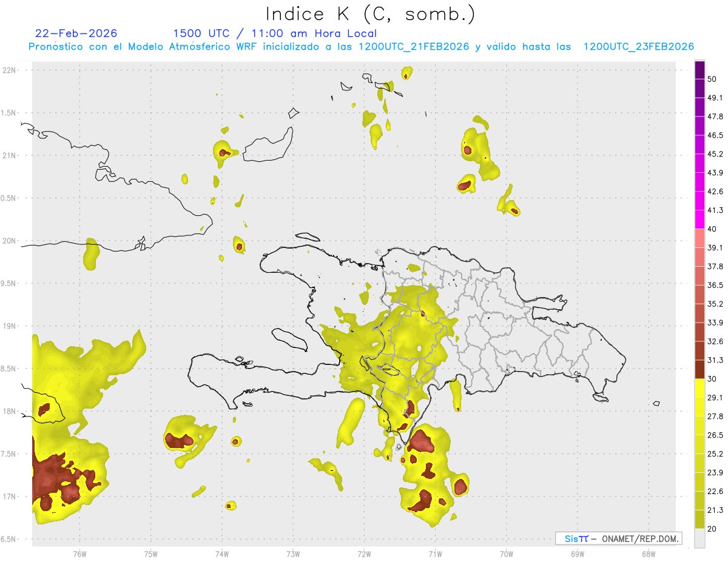
Task: Click the "47.8" color scale label
Action: click(x=715, y=116)
